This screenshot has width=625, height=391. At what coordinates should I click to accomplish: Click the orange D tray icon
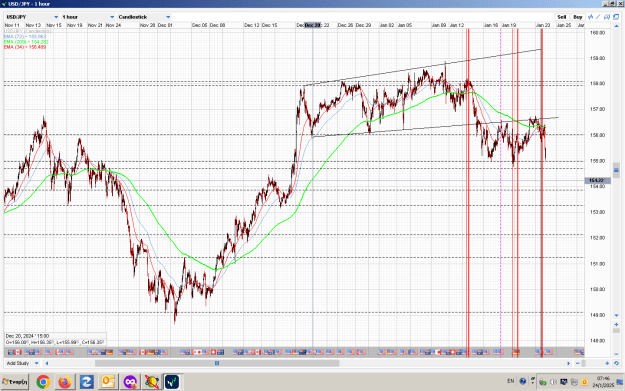pyautogui.click(x=585, y=382)
